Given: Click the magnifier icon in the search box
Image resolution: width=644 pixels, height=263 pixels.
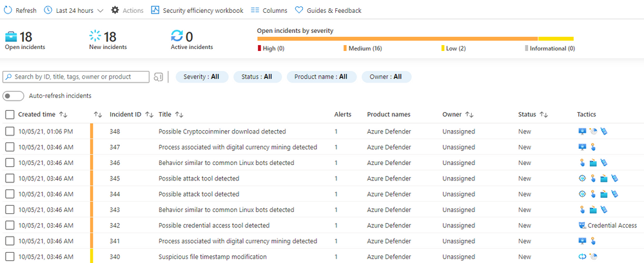Looking at the screenshot, I should tap(8, 77).
